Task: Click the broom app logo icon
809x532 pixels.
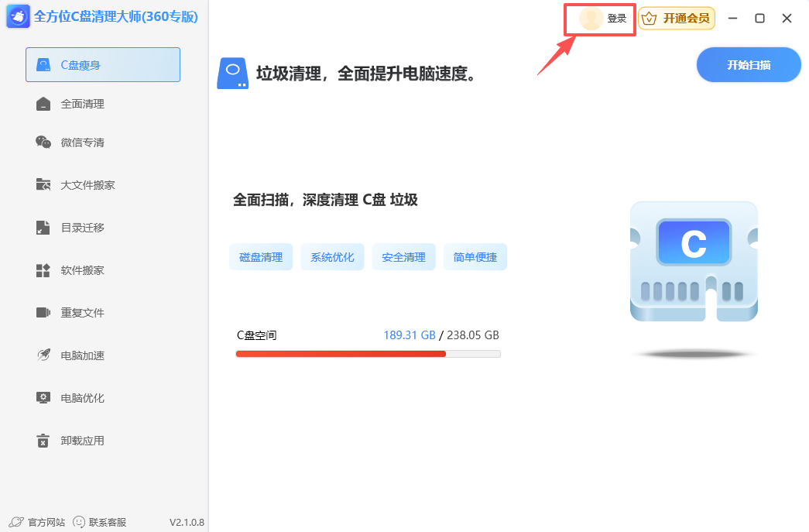Action: pyautogui.click(x=19, y=17)
